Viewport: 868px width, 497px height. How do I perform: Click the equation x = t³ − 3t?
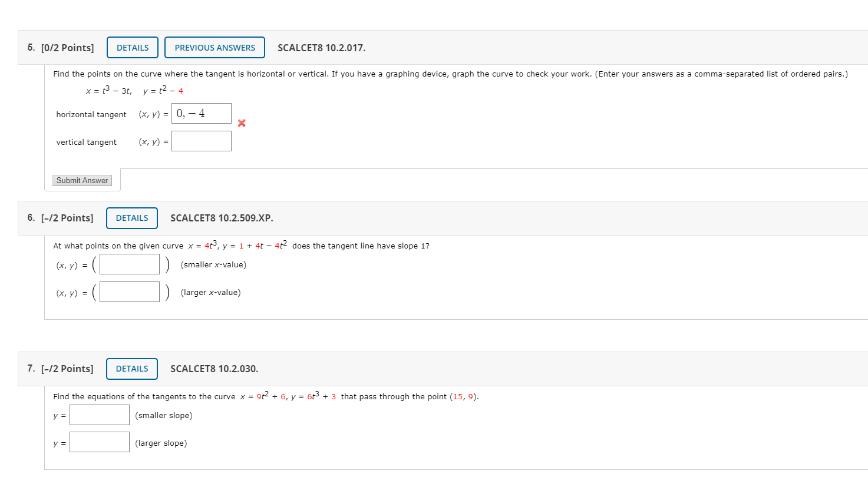[109, 91]
